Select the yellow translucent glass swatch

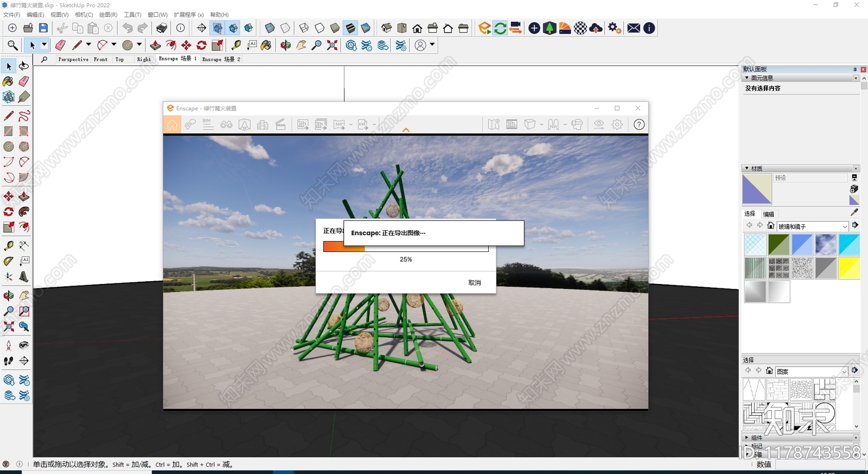tap(849, 268)
